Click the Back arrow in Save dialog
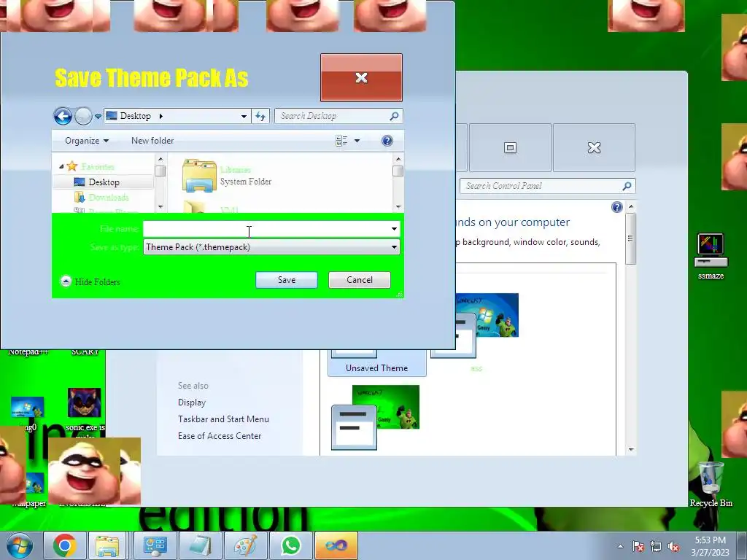This screenshot has width=747, height=560. tap(63, 116)
